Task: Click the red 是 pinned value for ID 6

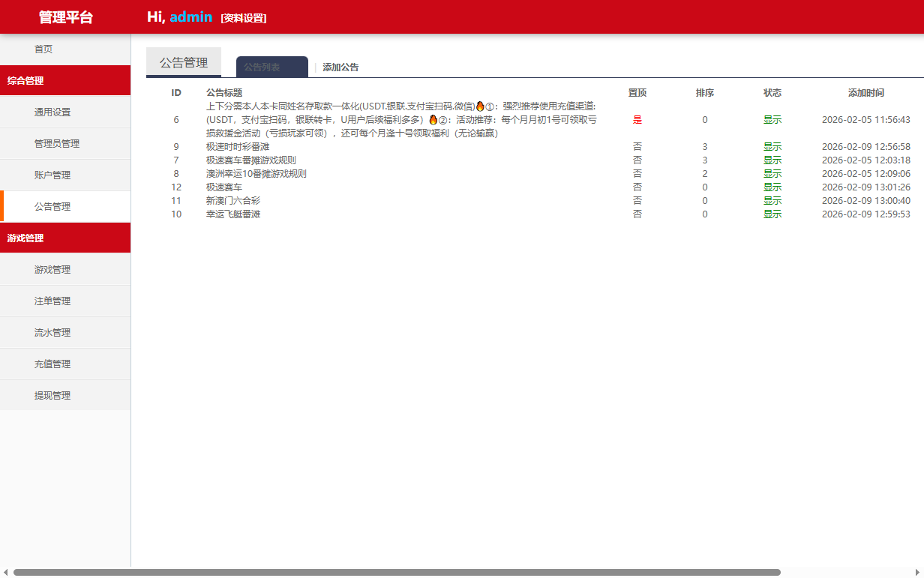Action: [x=637, y=120]
